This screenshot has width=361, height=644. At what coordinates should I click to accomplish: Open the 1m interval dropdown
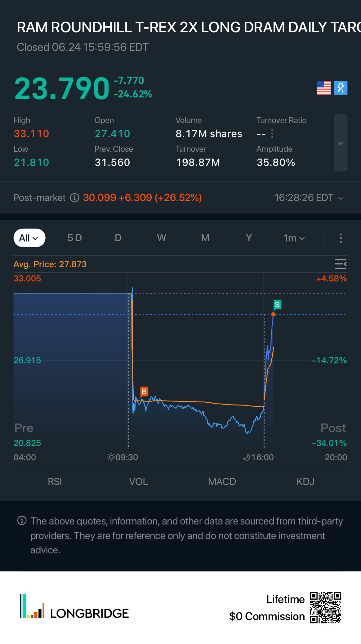pos(294,238)
